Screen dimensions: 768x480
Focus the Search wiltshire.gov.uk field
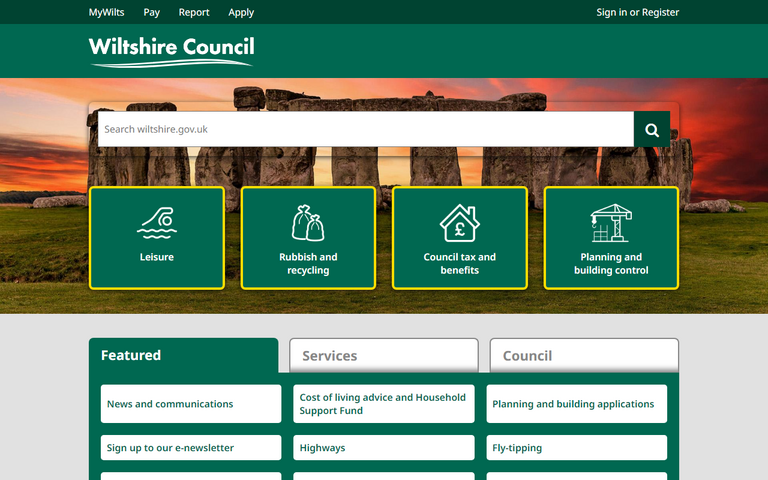coord(365,130)
